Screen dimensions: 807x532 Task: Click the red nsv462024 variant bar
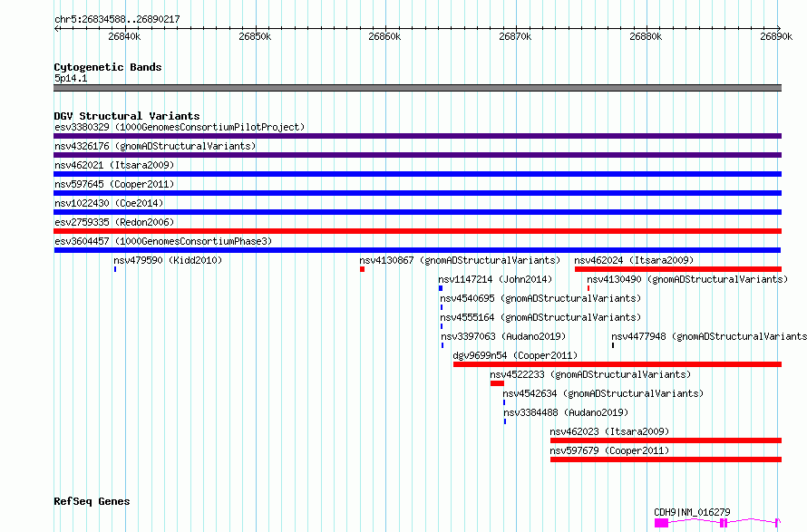[678, 269]
